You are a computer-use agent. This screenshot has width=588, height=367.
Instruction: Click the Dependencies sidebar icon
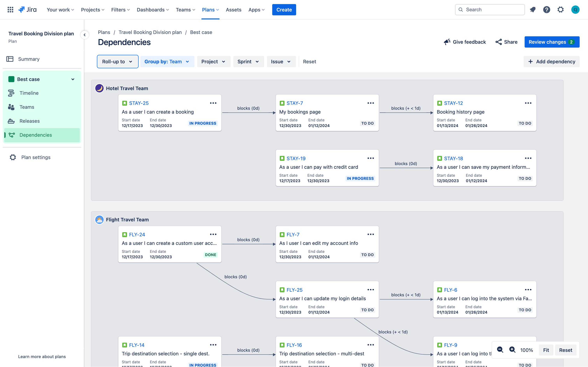(12, 135)
